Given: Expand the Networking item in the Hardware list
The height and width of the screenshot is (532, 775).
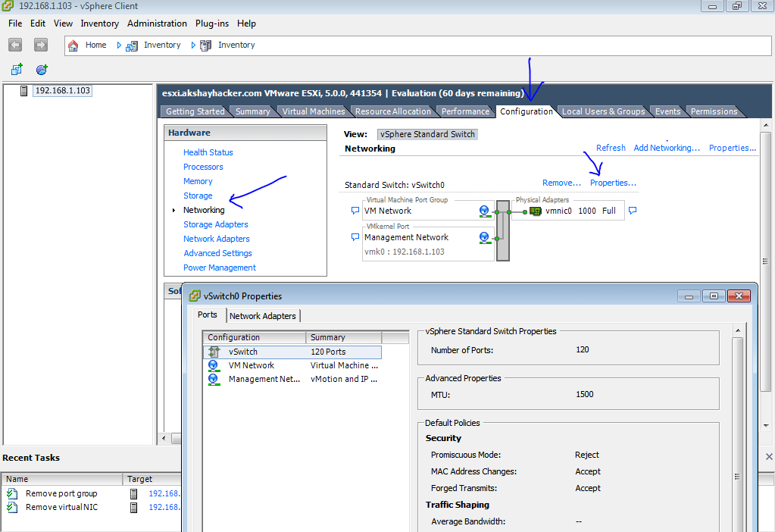Looking at the screenshot, I should click(173, 209).
